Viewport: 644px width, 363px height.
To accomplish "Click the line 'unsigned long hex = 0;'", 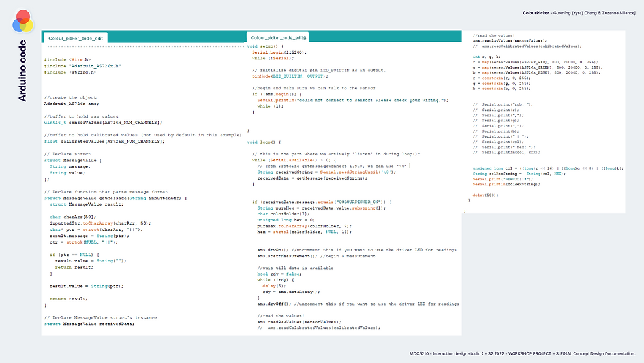I will click(x=286, y=220).
